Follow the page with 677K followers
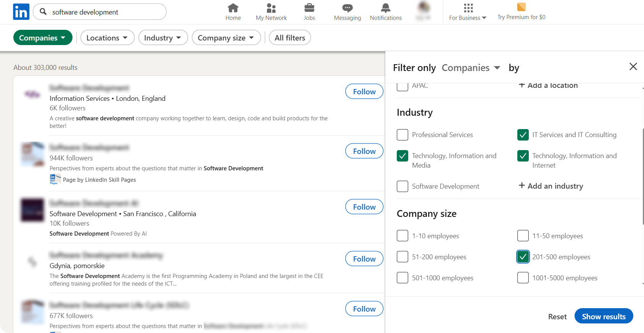644x333 pixels. click(364, 309)
